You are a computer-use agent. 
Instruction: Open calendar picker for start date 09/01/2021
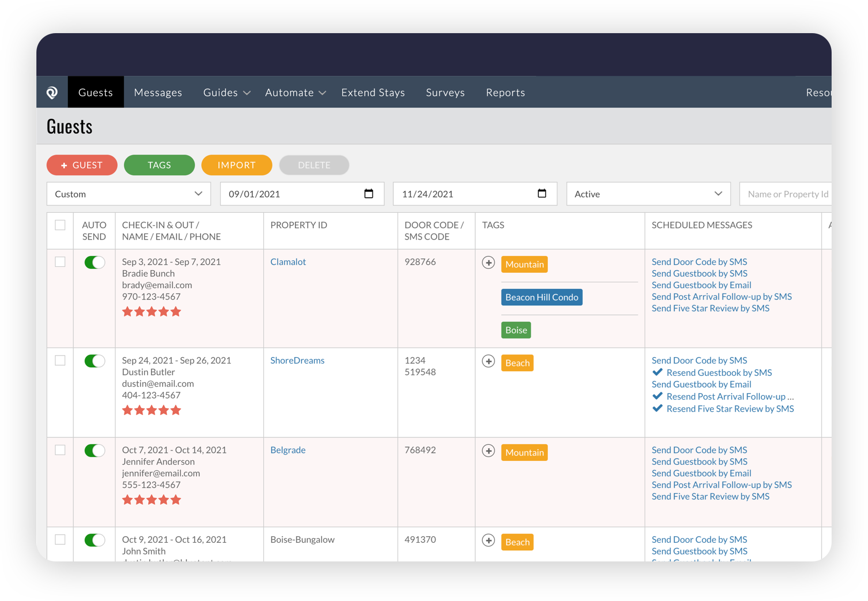click(x=369, y=194)
